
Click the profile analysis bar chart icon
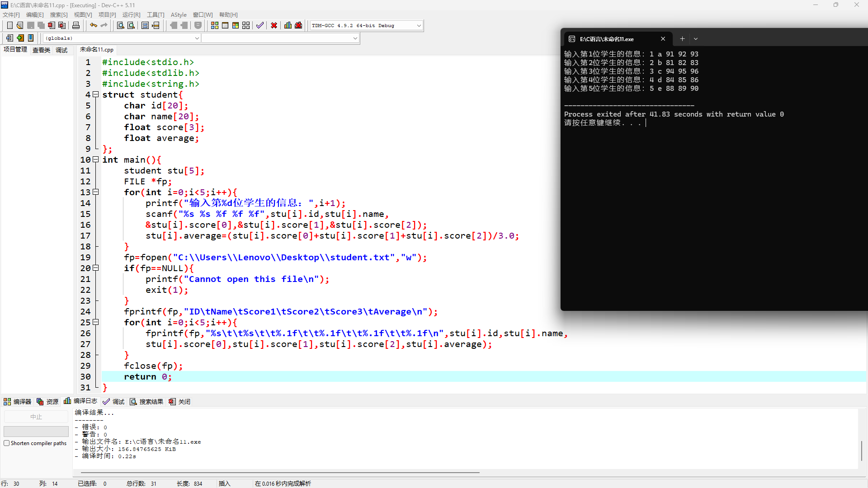(x=288, y=26)
